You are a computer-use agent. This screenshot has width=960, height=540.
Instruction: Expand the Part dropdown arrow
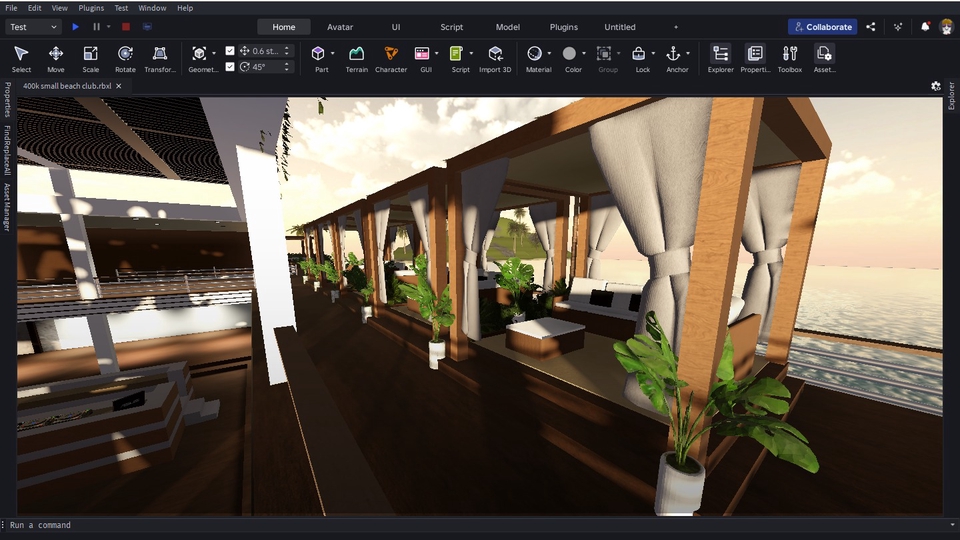[332, 54]
